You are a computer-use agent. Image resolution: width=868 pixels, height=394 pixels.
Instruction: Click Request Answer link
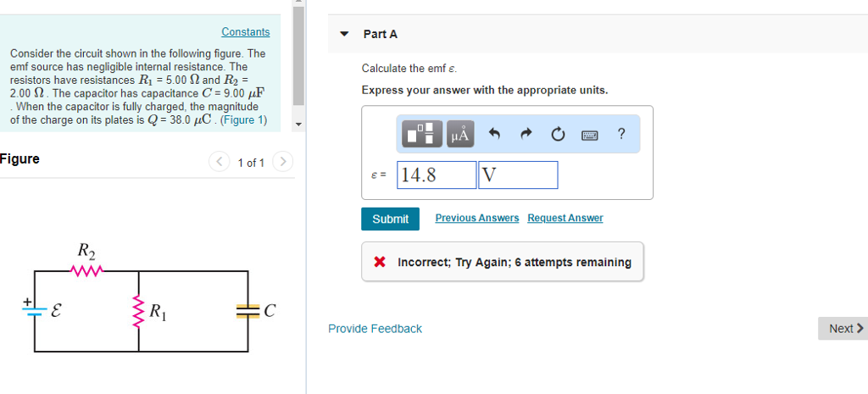tap(565, 218)
